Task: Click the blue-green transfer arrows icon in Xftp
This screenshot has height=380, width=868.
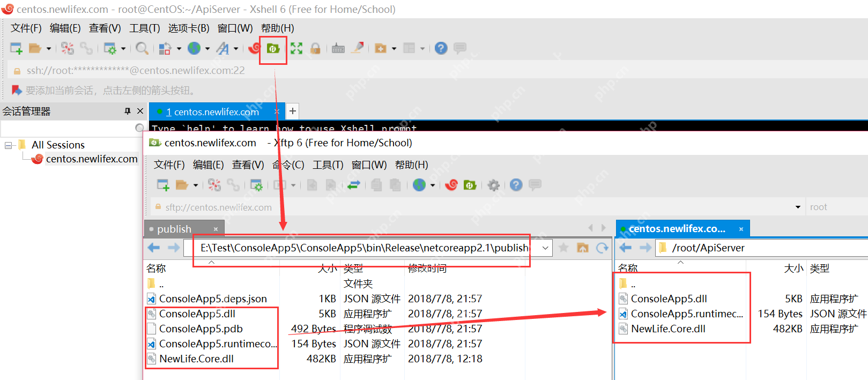Action: (x=353, y=185)
